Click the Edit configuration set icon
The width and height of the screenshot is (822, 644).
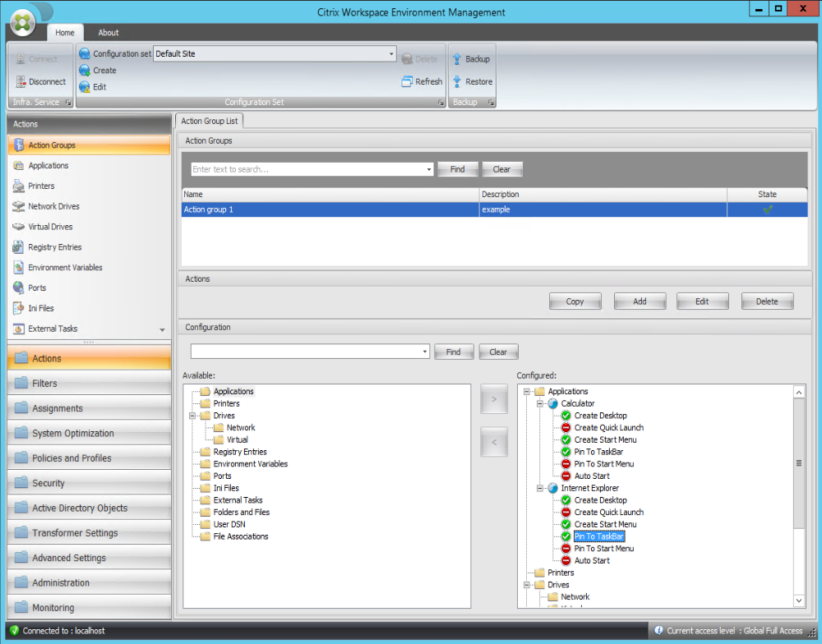(84, 87)
